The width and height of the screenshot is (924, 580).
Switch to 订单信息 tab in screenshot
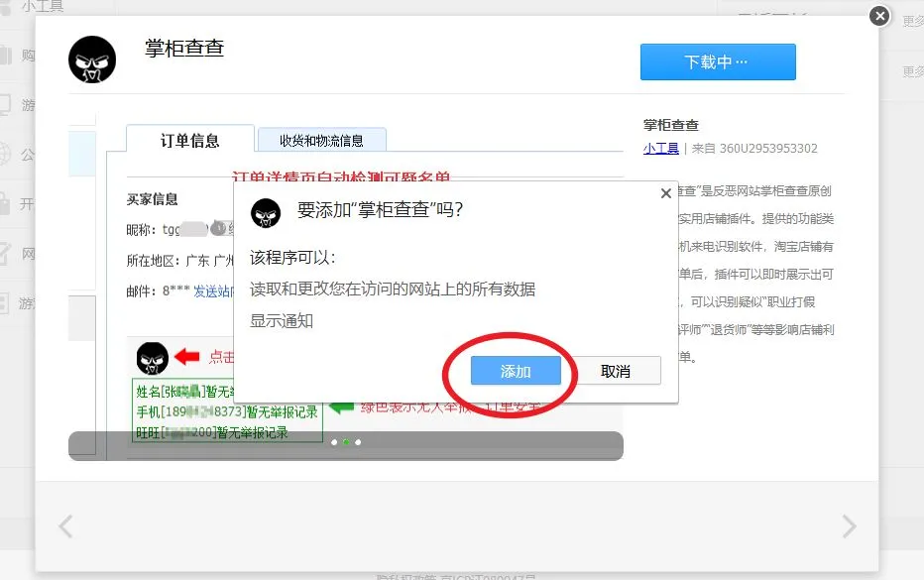coord(189,140)
